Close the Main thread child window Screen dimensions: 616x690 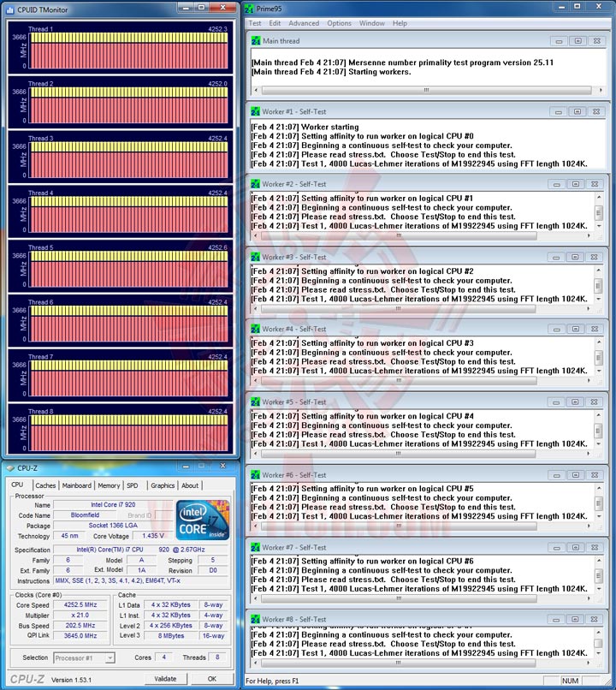(x=596, y=41)
